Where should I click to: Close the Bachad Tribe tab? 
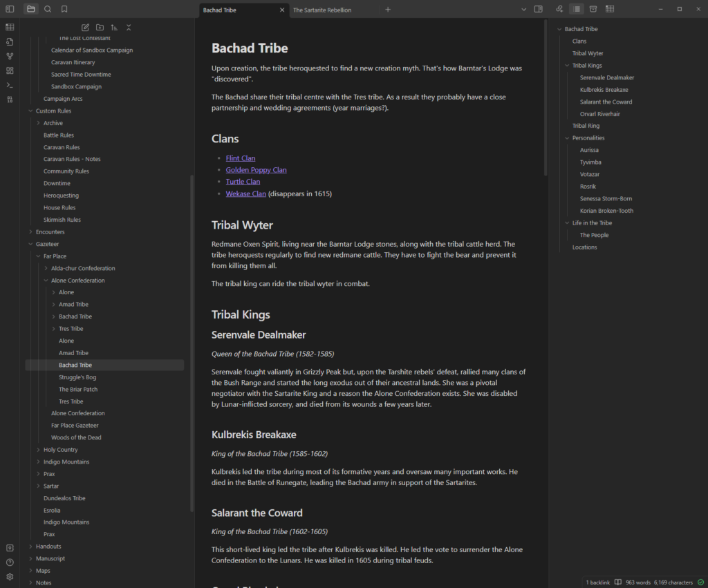[282, 10]
